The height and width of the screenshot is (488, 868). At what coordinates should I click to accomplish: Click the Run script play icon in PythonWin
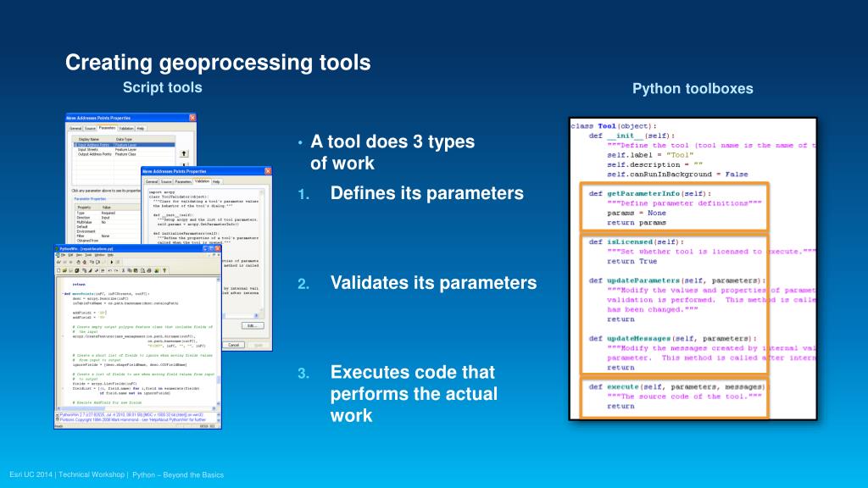click(112, 263)
